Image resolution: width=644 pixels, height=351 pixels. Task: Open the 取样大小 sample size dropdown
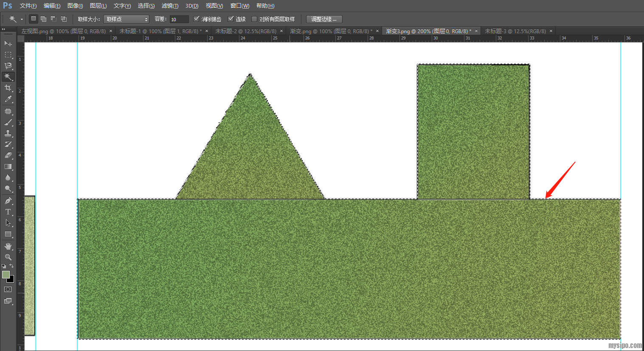(x=126, y=19)
